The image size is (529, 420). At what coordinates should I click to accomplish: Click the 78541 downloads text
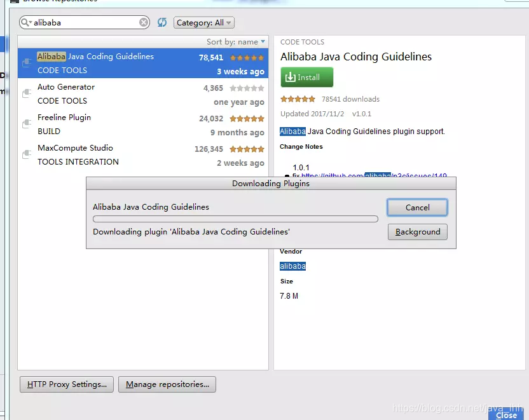pyautogui.click(x=350, y=99)
